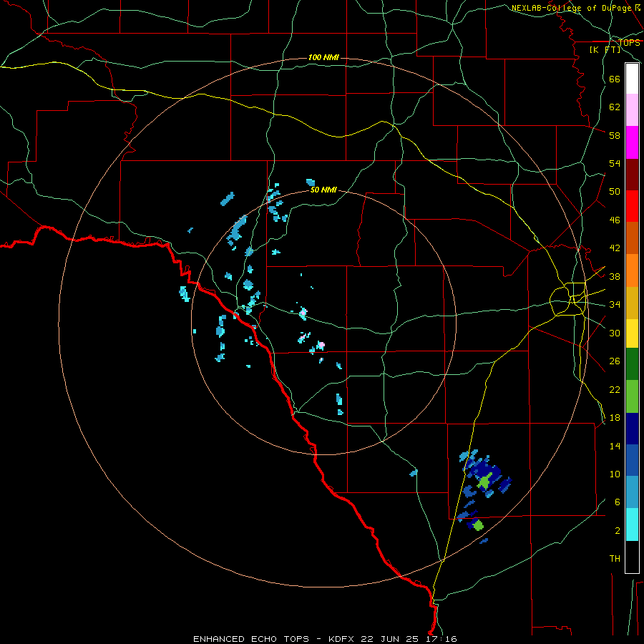644x644 pixels.
Task: Click the "18" legend value
Action: coord(615,418)
